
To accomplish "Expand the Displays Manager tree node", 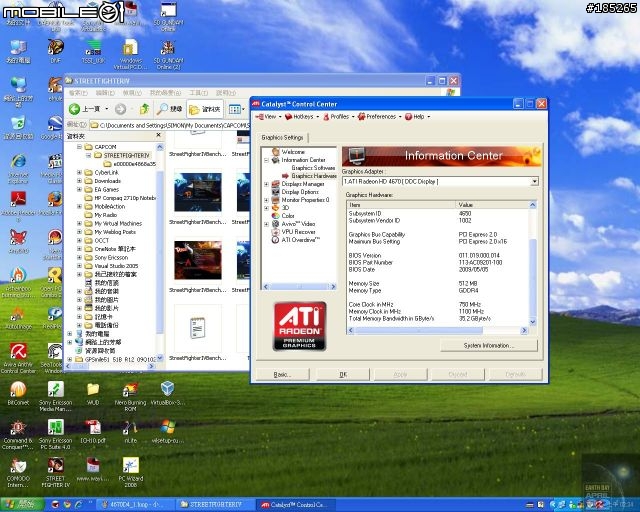I will click(267, 184).
